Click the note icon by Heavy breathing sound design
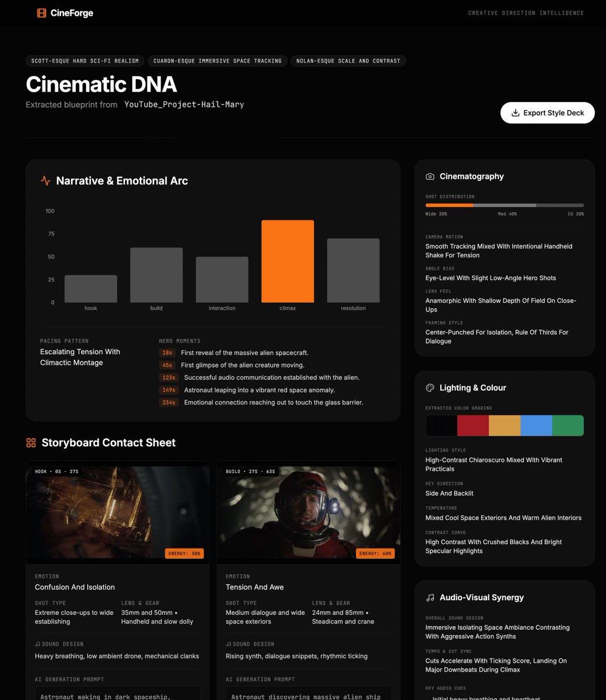The width and height of the screenshot is (606, 700). [37, 644]
